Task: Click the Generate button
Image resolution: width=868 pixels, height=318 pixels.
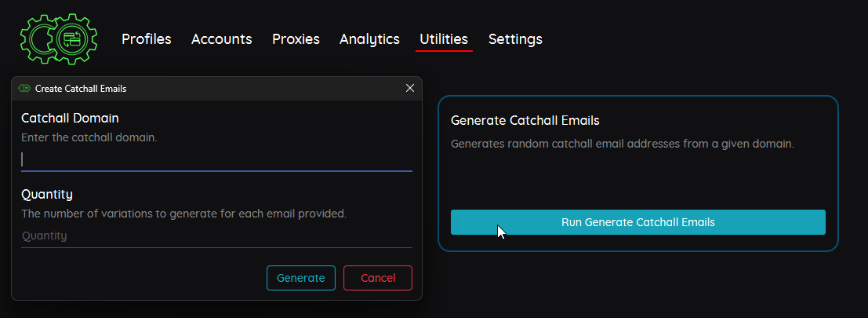Action: 300,278
